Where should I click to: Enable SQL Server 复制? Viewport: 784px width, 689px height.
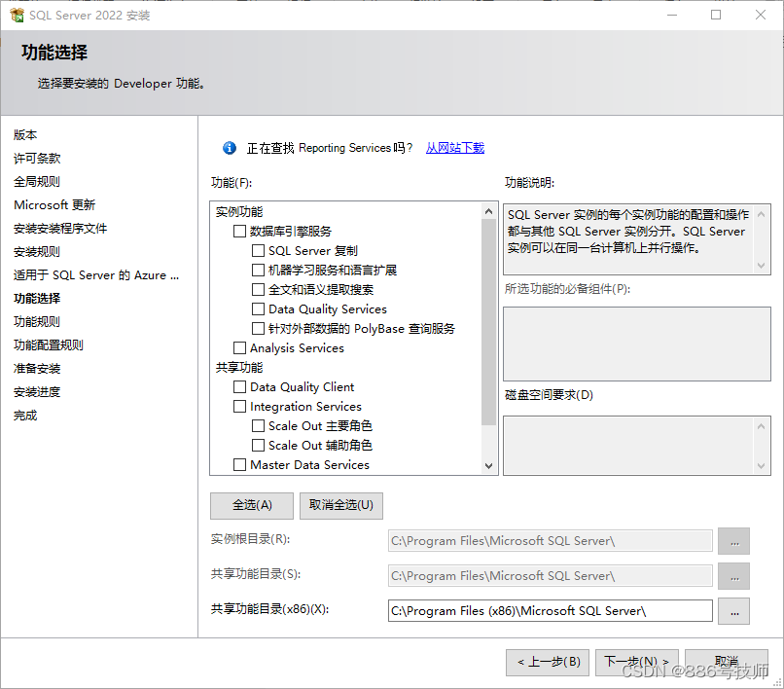(258, 250)
